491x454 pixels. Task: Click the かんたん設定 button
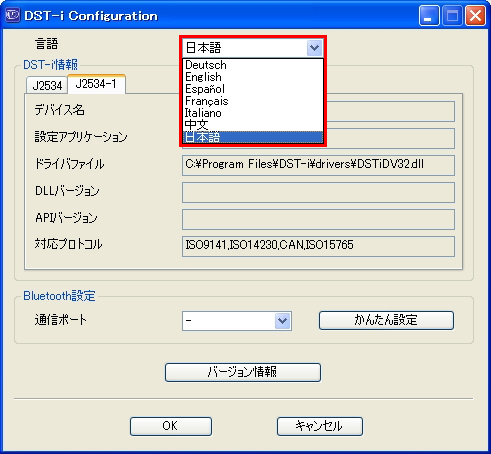click(386, 320)
